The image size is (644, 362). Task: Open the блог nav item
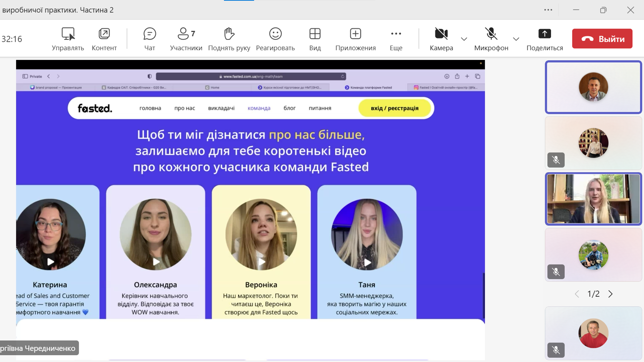[289, 108]
